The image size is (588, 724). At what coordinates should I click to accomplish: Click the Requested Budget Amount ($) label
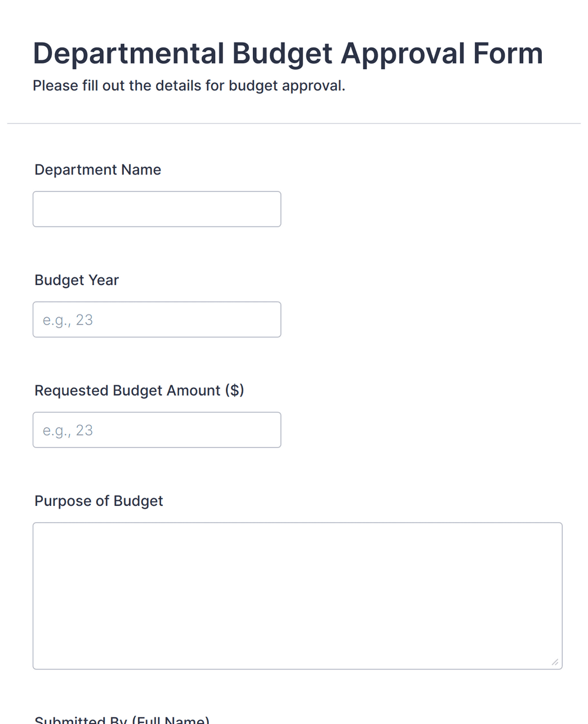point(139,390)
